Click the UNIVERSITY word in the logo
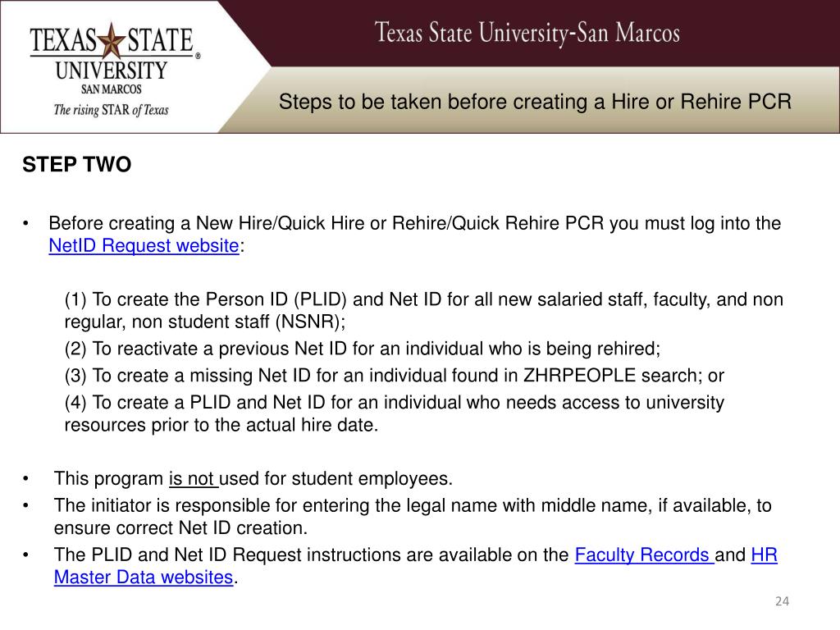The image size is (840, 630). [x=112, y=71]
